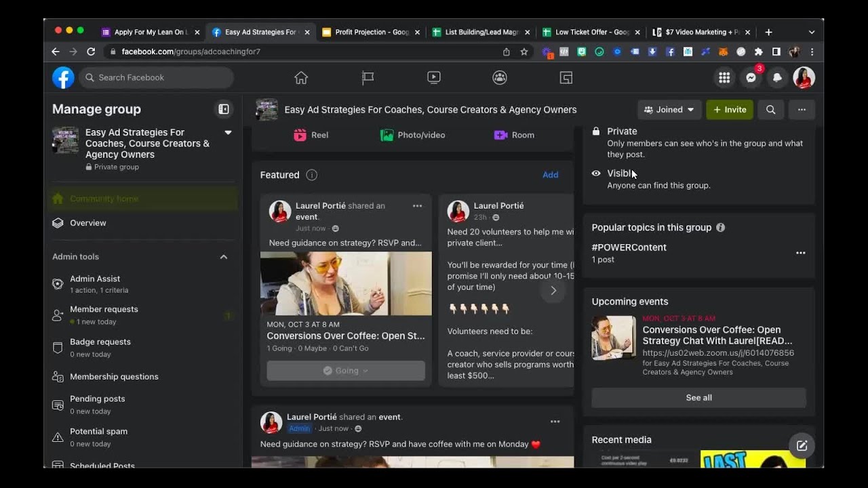Search within the group using magnifier icon
The width and height of the screenshot is (868, 488).
tap(771, 110)
